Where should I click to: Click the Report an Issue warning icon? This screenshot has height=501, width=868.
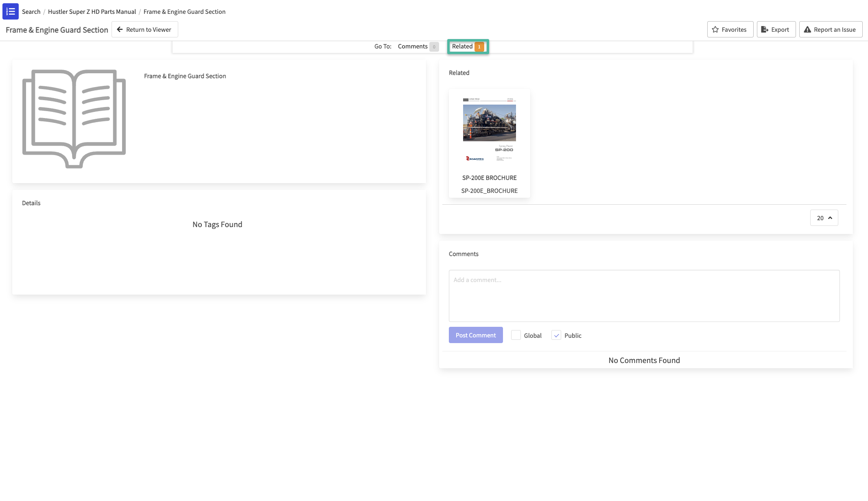coord(807,30)
